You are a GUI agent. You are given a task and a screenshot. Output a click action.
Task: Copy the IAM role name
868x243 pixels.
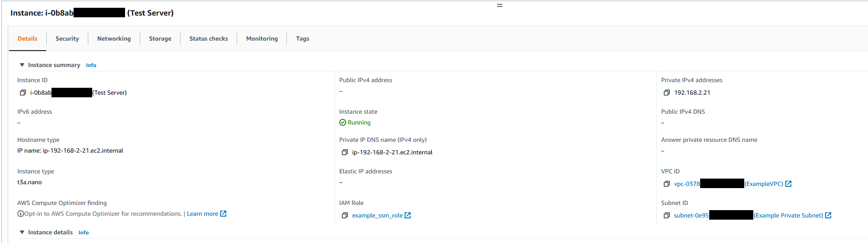point(345,215)
